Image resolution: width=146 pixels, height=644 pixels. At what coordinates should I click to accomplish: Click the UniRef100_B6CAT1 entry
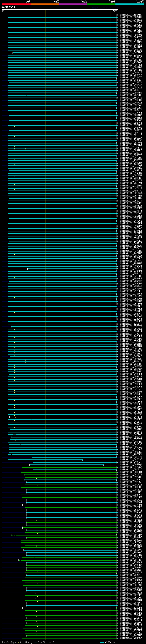131,98
